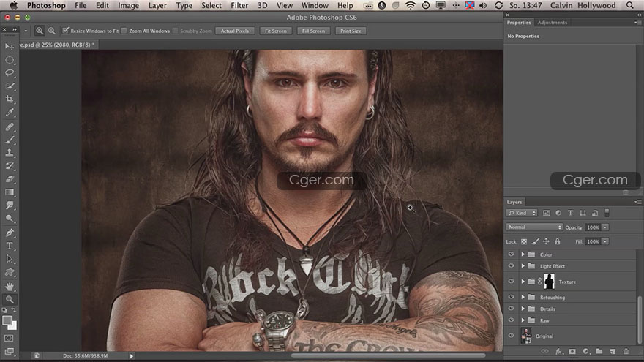The image size is (644, 362).
Task: Select the Zoom tool in toolbox
Action: [10, 300]
